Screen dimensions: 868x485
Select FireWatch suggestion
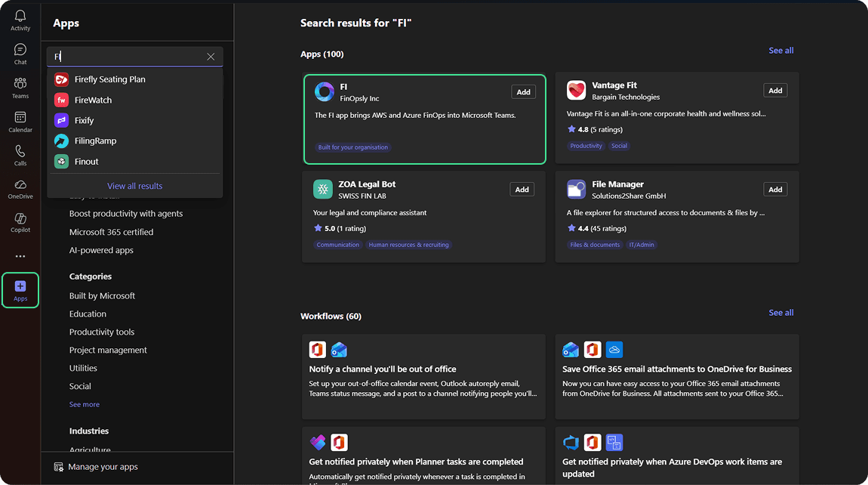pos(135,100)
